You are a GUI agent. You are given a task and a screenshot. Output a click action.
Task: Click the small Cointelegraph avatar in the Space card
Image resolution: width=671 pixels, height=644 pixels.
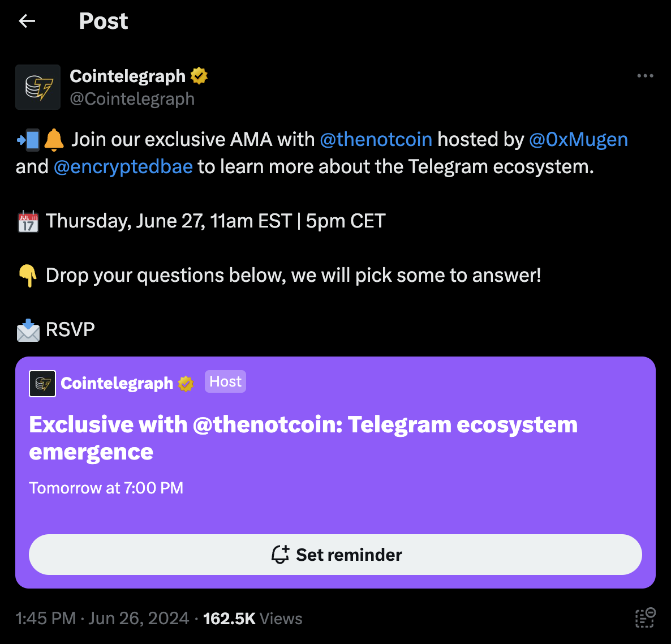pyautogui.click(x=42, y=384)
